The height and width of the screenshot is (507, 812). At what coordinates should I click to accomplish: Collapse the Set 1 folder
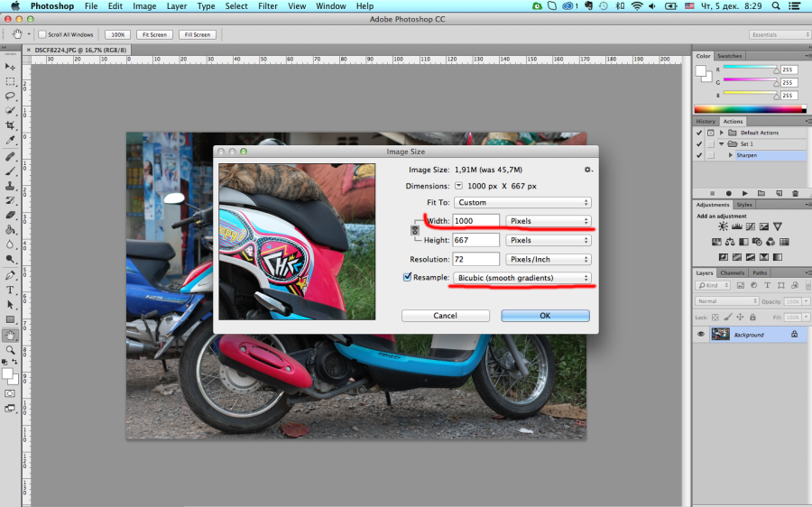point(722,144)
